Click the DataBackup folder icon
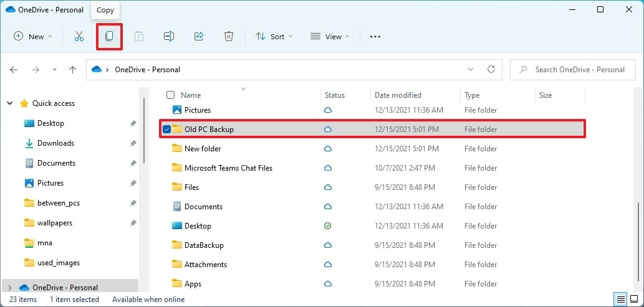Screen dimensions: 644x307 [x=177, y=245]
